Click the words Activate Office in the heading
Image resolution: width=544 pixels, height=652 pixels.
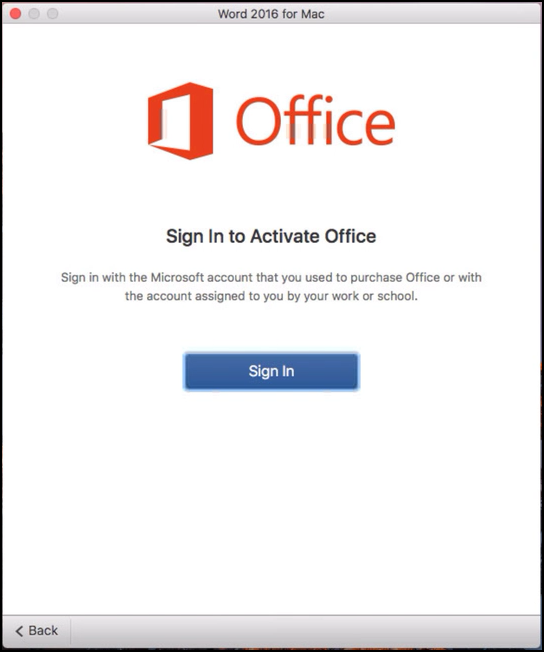point(313,236)
